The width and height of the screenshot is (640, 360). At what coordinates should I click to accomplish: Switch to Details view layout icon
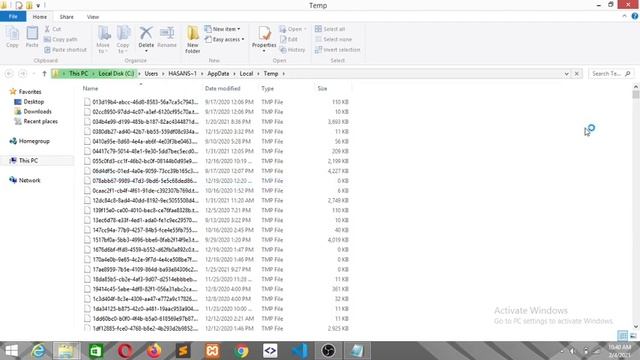pyautogui.click(x=622, y=336)
